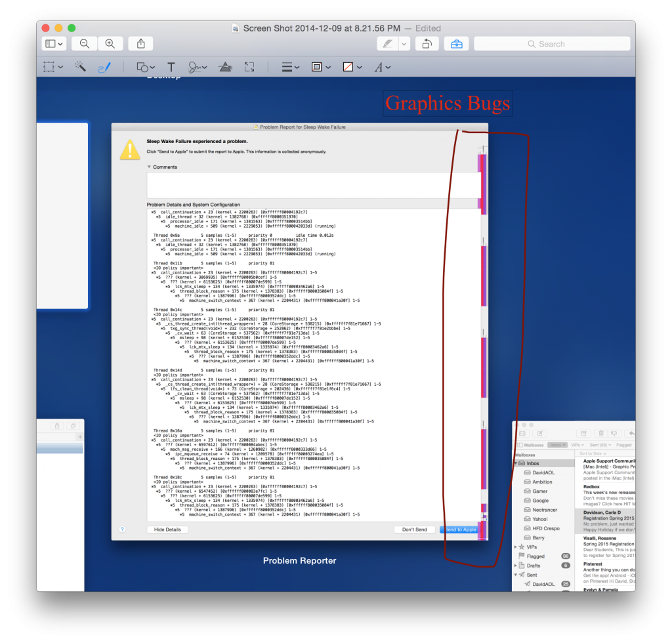The height and width of the screenshot is (643, 672).
Task: Collapse the Inbox tree in Mail sidebar
Action: tap(516, 463)
